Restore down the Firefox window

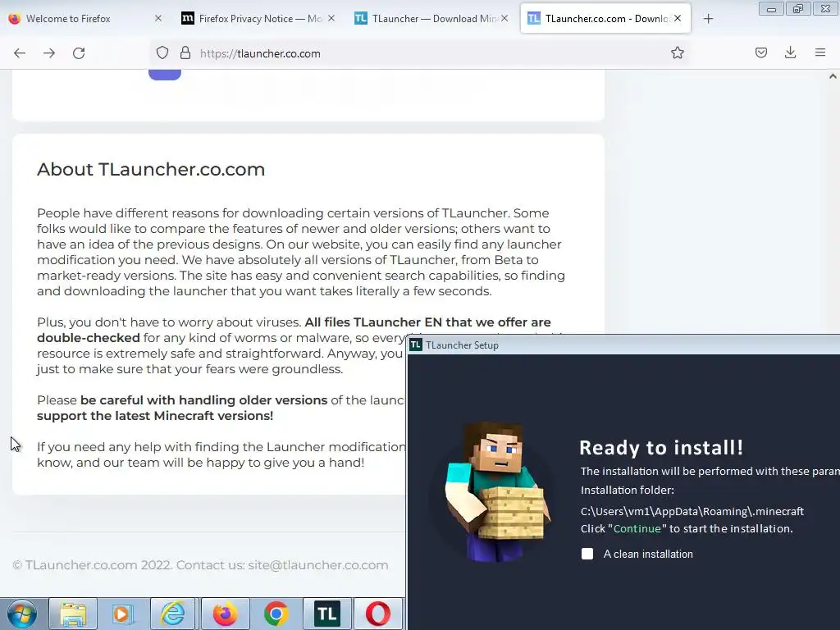click(798, 8)
